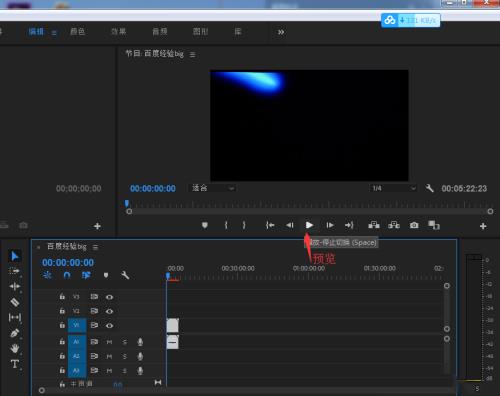Solo the A2 audio track

tap(125, 356)
